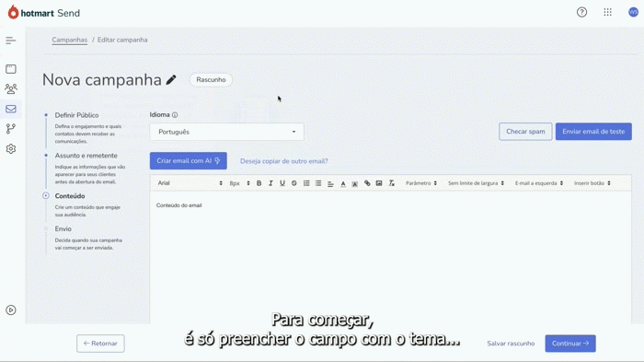This screenshot has width=644, height=362.
Task: Open the Inserir botão dropdown
Action: 592,183
